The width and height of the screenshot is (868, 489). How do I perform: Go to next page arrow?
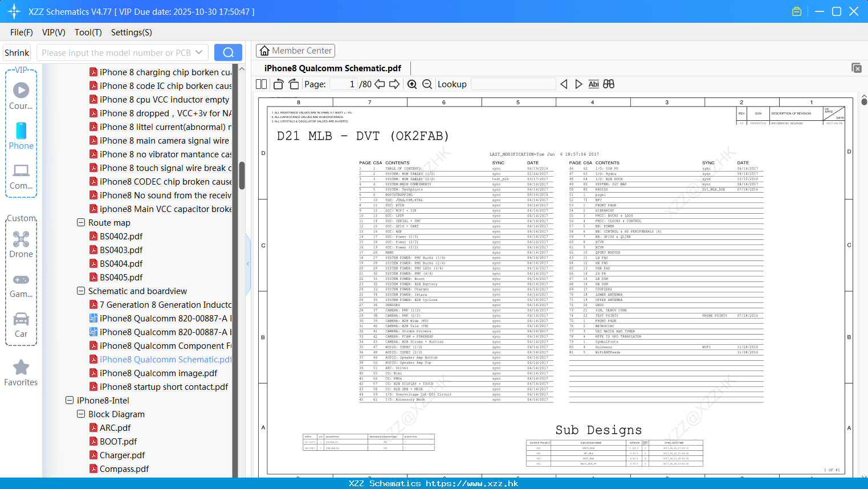coord(394,84)
